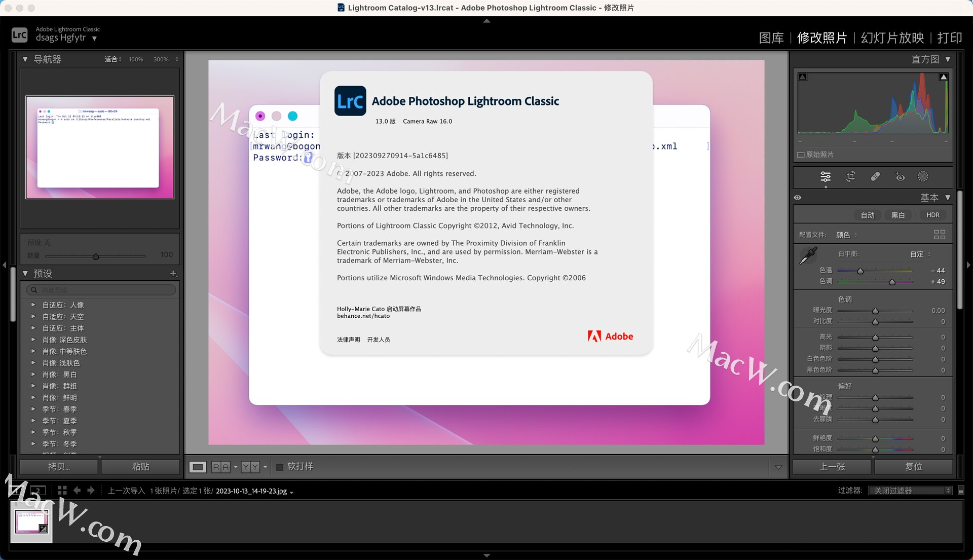This screenshot has width=973, height=560.
Task: Click the 上一张 button
Action: tap(832, 467)
